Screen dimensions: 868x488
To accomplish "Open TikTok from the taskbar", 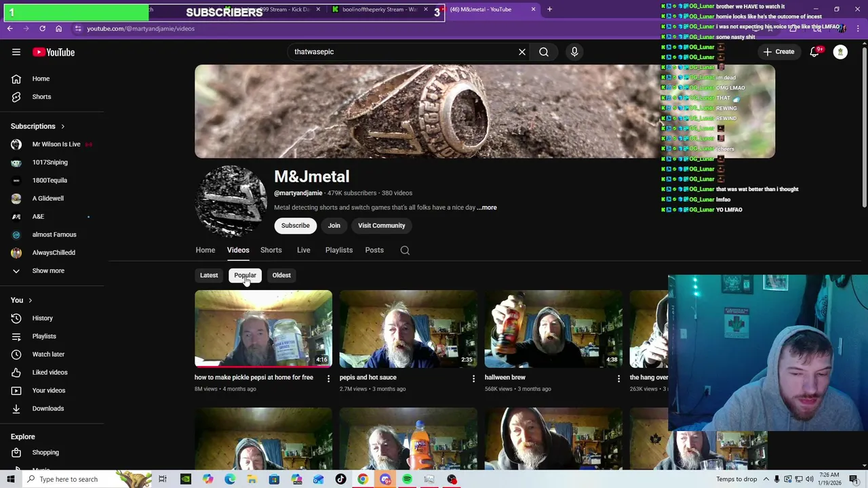I will 340,479.
